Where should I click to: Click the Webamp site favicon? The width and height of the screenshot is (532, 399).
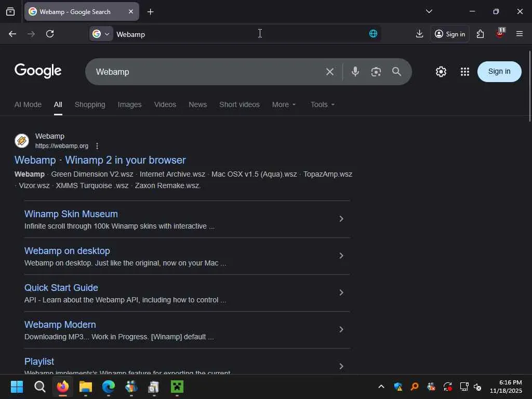(x=22, y=140)
